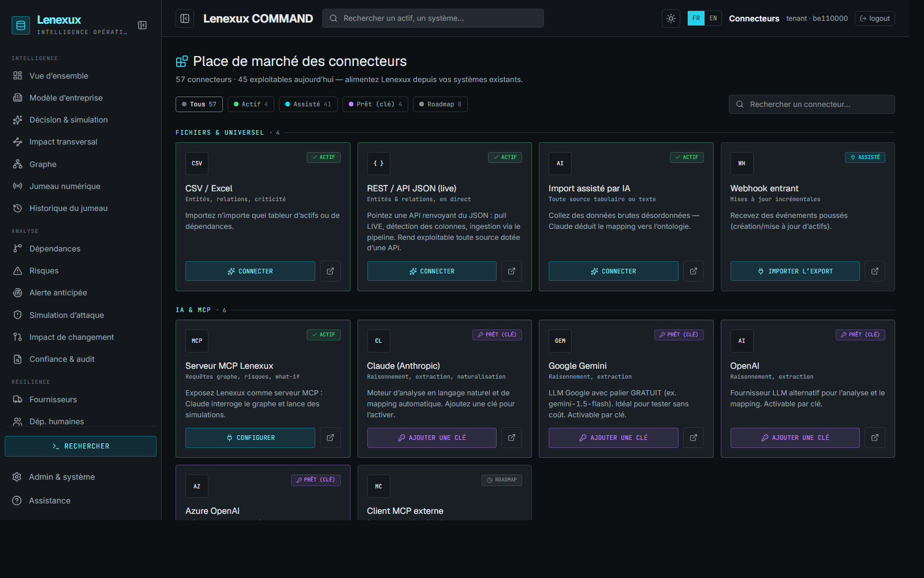Select FR language option
924x578 pixels.
click(696, 18)
